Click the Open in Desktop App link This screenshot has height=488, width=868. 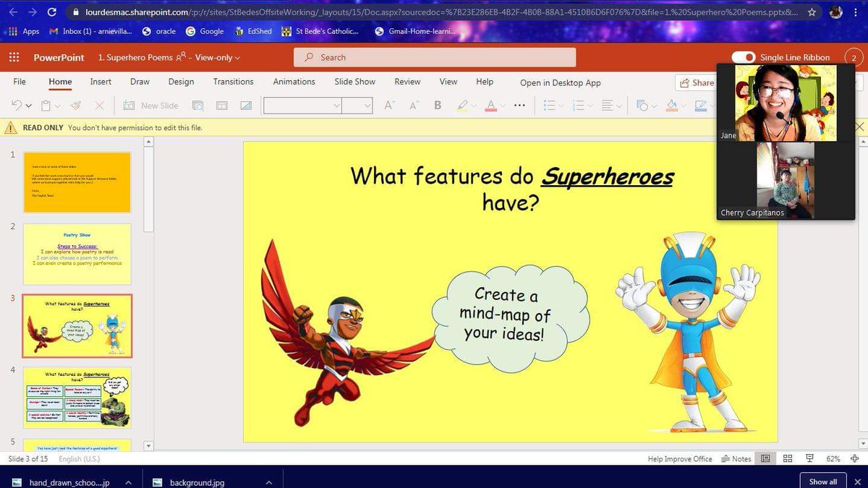561,82
